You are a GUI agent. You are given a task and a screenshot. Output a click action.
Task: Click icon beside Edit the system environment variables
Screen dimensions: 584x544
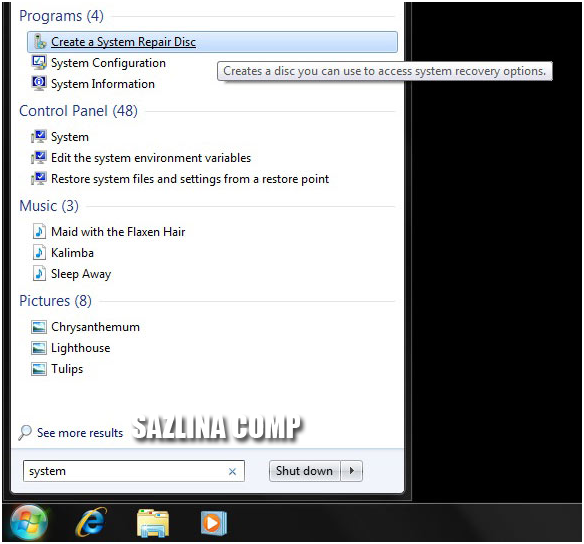39,158
